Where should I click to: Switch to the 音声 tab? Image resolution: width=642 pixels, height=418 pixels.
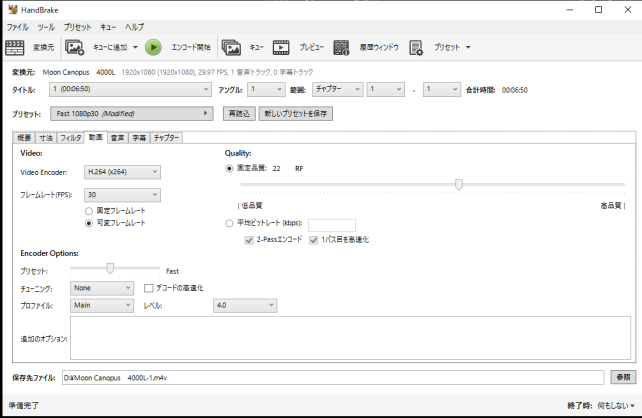pos(118,138)
